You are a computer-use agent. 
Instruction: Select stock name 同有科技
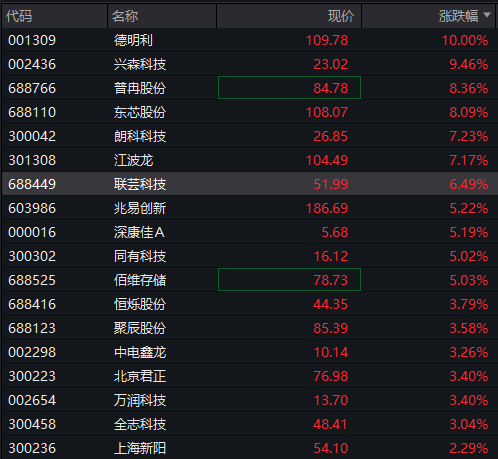[140, 256]
